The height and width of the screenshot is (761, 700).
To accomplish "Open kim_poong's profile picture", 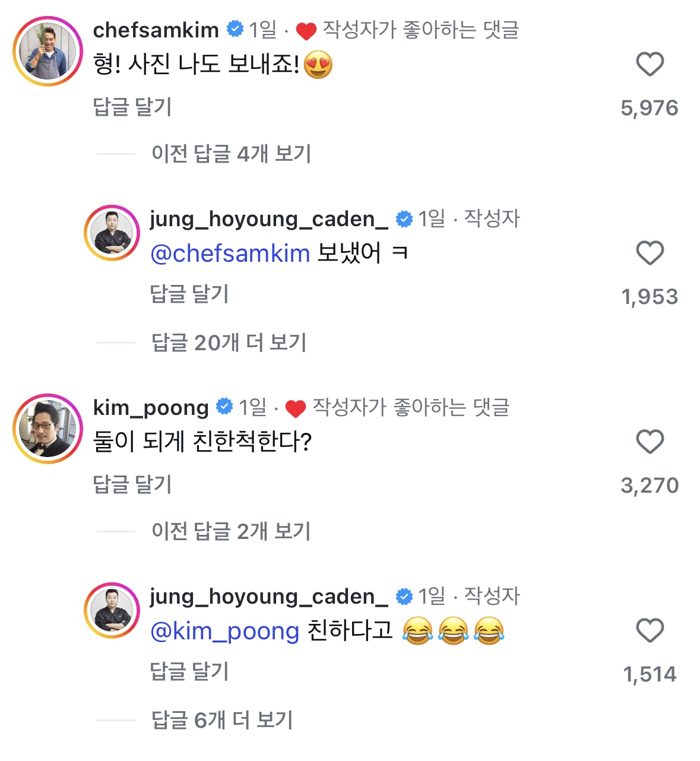I will [48, 429].
